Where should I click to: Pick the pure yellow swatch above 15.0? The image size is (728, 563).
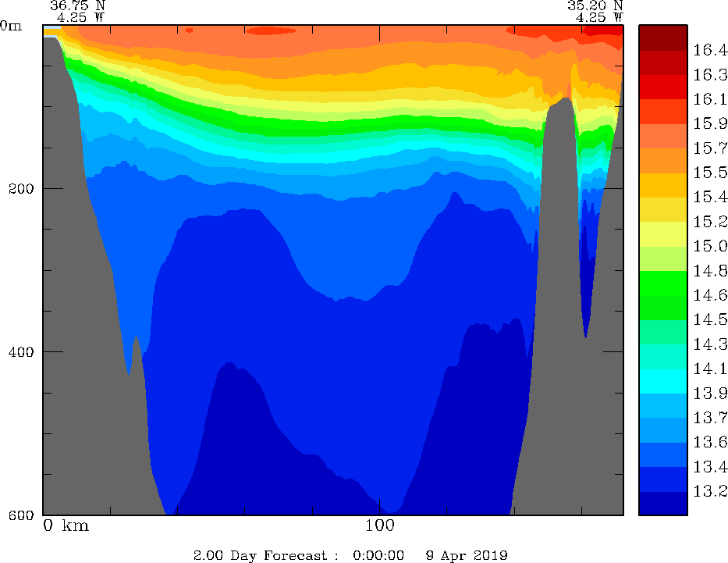(663, 234)
